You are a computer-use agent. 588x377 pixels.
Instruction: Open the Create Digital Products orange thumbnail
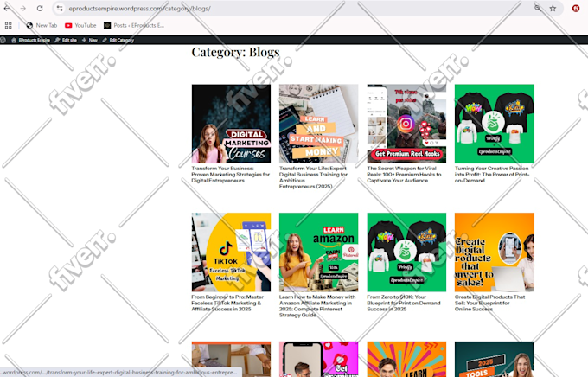[x=495, y=252]
